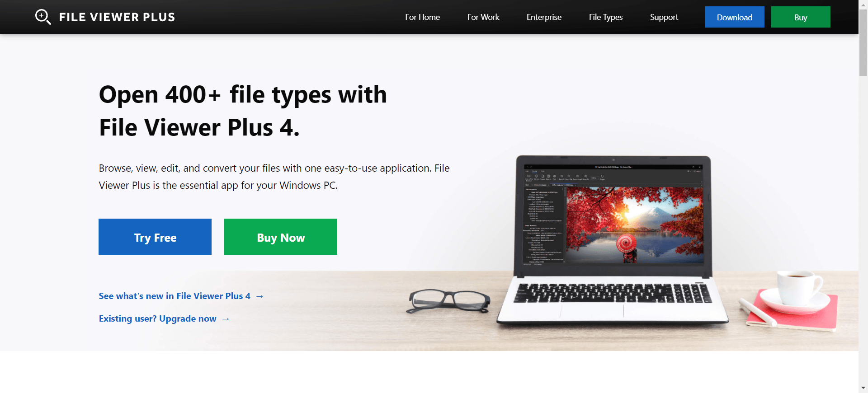Open the For Work menu
Screen dimensions: 868x393
(483, 17)
